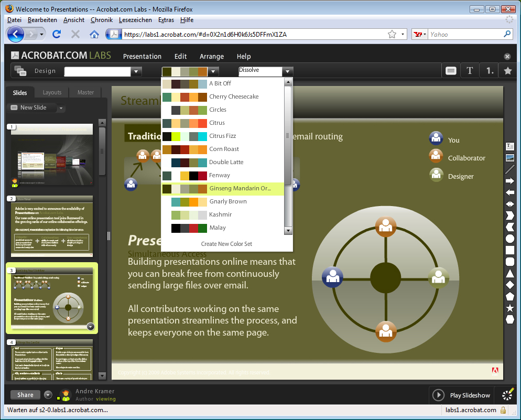
Task: Go back in Firefox history
Action: [16, 34]
